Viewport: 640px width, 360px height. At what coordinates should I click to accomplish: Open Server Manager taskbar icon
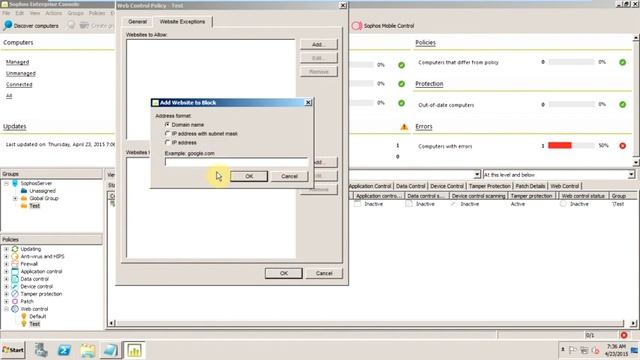(x=41, y=350)
